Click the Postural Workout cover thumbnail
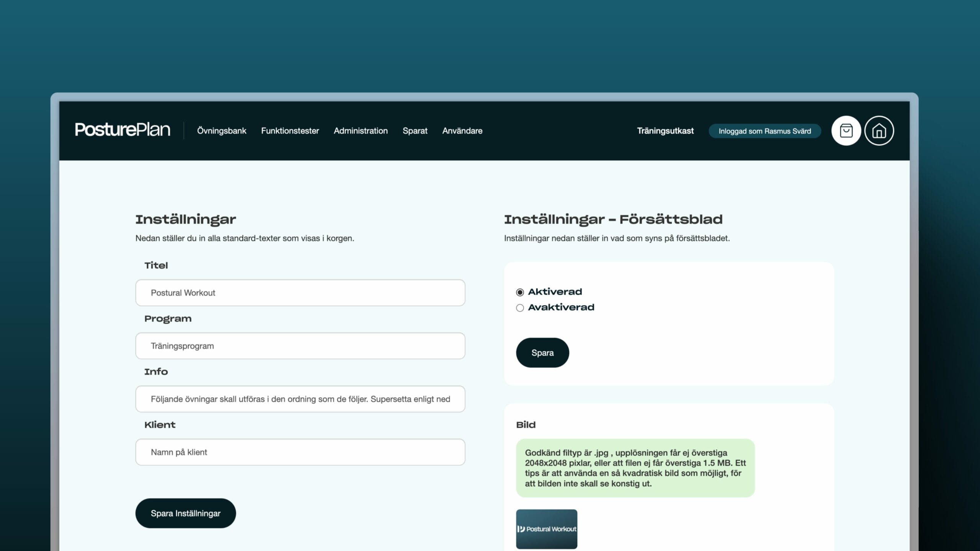Image resolution: width=980 pixels, height=551 pixels. [x=546, y=529]
